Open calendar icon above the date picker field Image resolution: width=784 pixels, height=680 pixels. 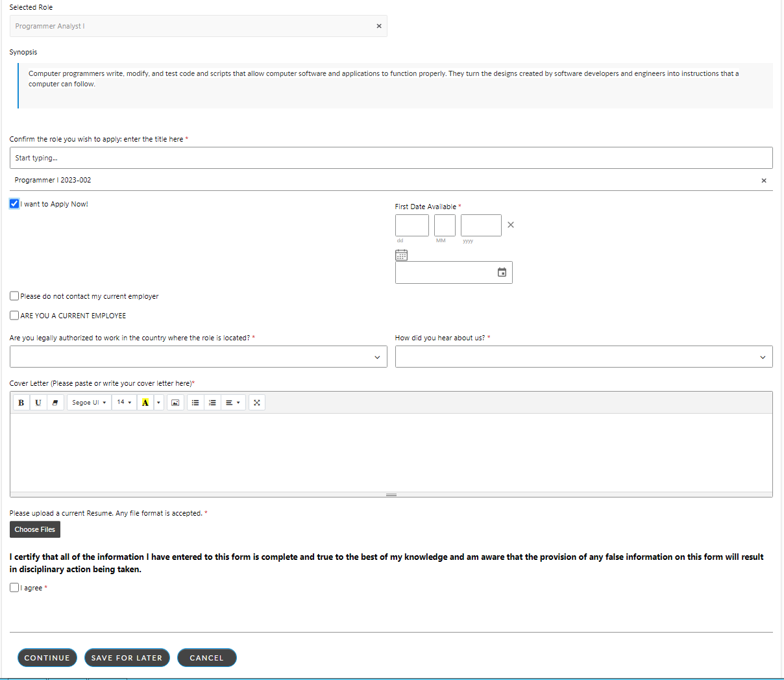click(401, 255)
